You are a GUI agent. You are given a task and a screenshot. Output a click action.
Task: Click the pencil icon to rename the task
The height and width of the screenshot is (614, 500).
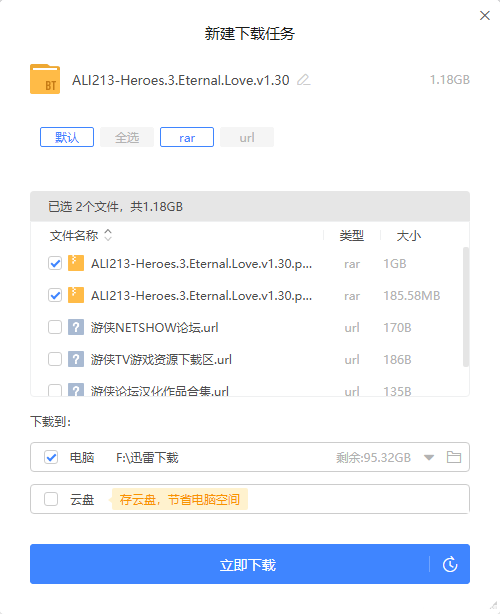303,80
